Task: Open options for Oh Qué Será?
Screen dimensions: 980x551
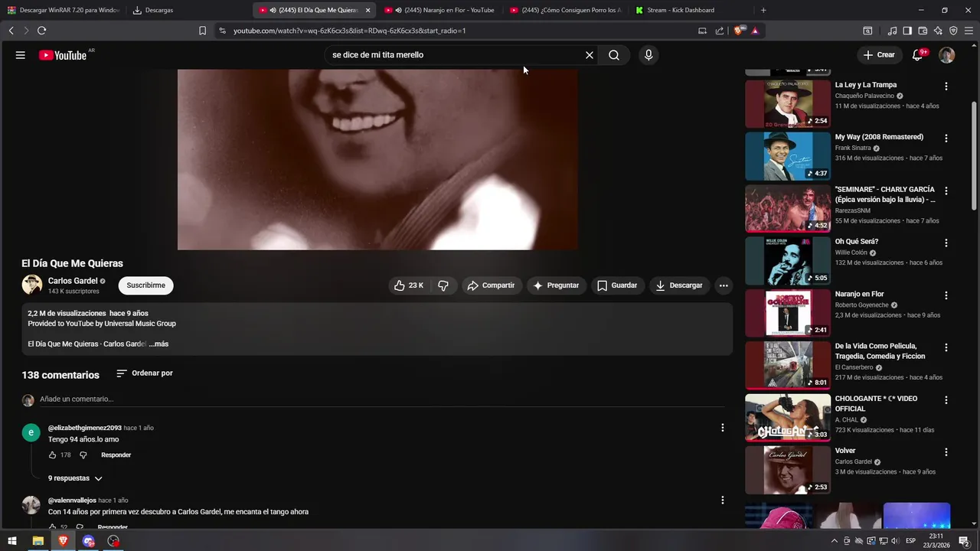Action: tap(946, 243)
